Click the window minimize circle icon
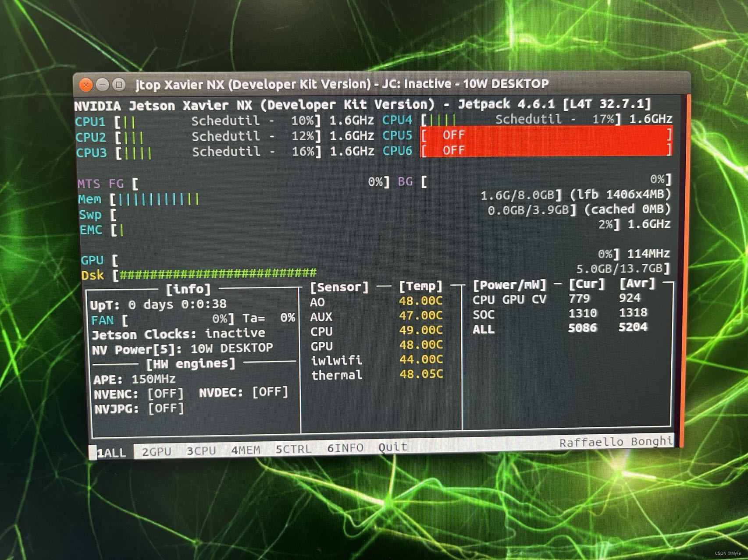Viewport: 748px width, 560px height. (x=102, y=85)
